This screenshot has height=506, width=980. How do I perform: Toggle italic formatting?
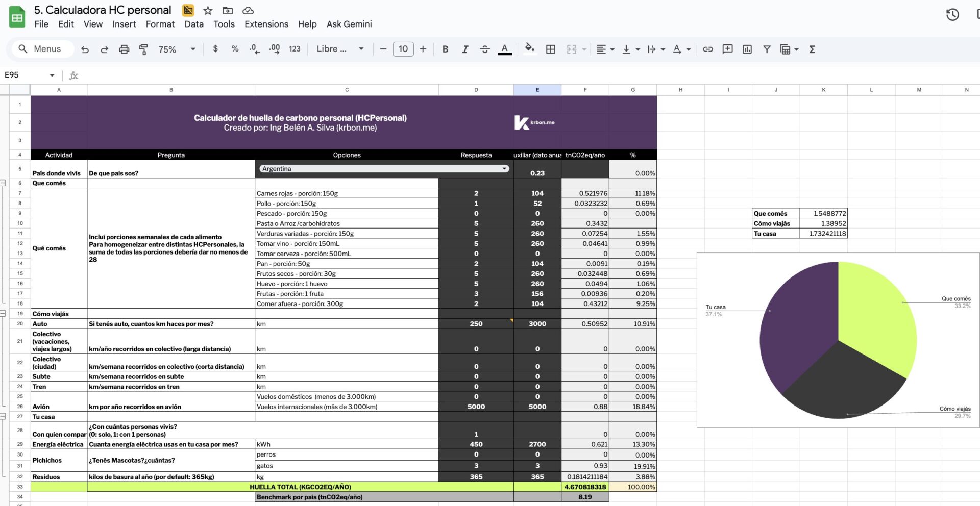[x=464, y=49]
